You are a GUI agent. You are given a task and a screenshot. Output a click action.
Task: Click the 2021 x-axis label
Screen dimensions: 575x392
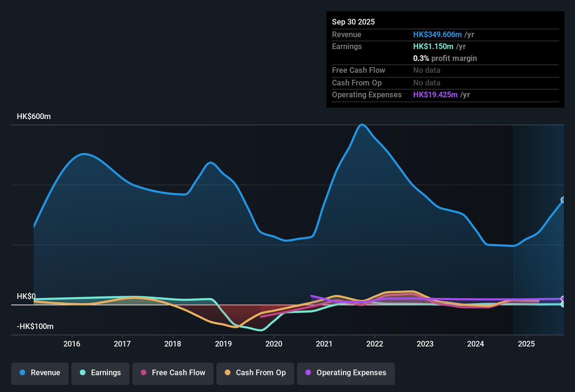tap(324, 344)
